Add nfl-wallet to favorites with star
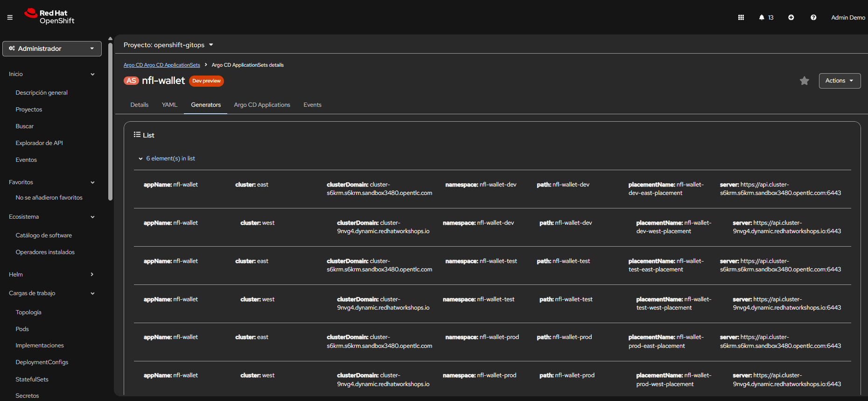 coord(804,81)
